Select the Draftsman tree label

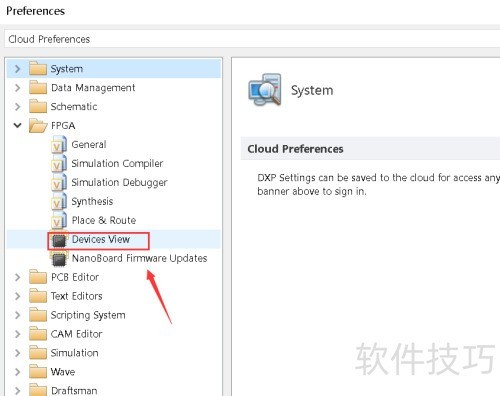click(x=74, y=391)
